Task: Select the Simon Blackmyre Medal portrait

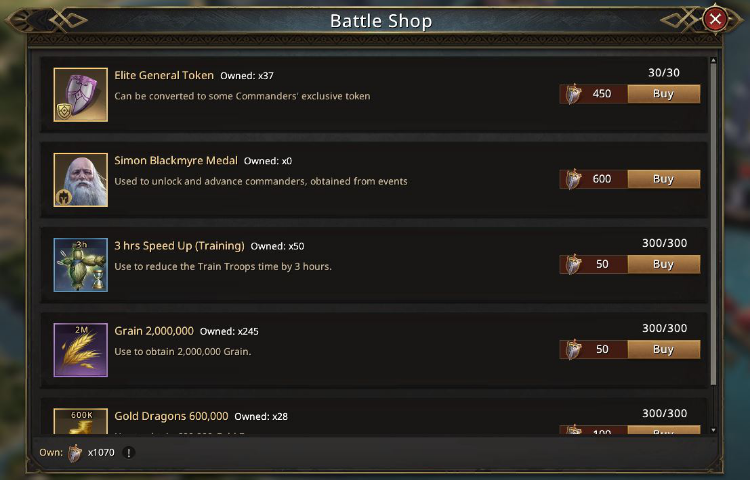Action: click(x=80, y=180)
